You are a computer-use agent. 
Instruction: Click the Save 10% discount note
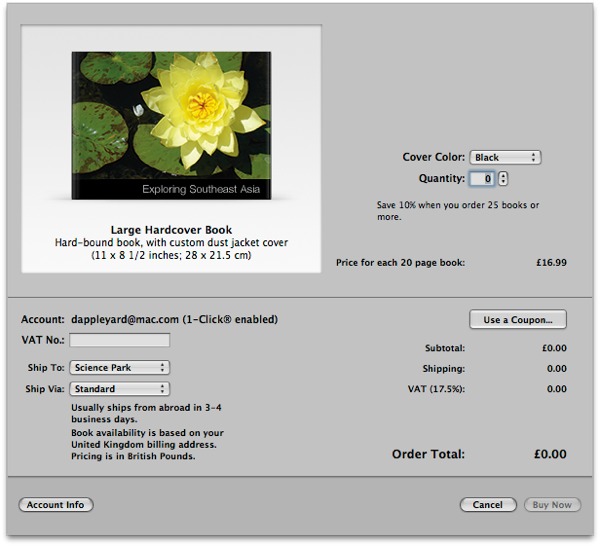click(x=458, y=211)
